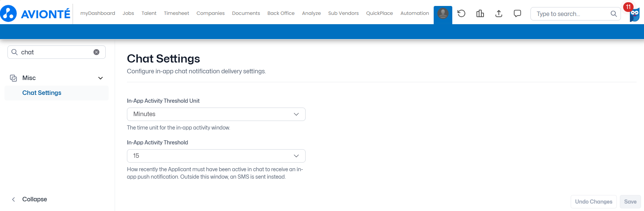Open the Talent menu
This screenshot has height=211, width=644.
pyautogui.click(x=149, y=13)
